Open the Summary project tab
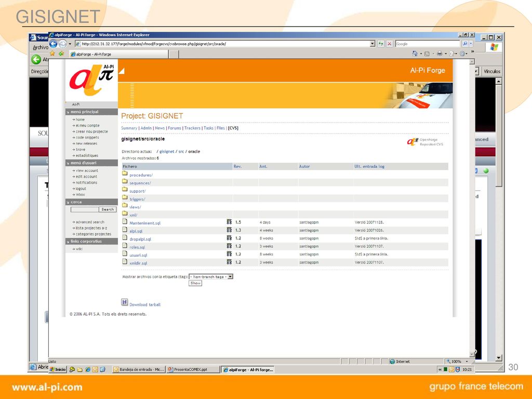The width and height of the screenshot is (532, 399). click(x=129, y=128)
